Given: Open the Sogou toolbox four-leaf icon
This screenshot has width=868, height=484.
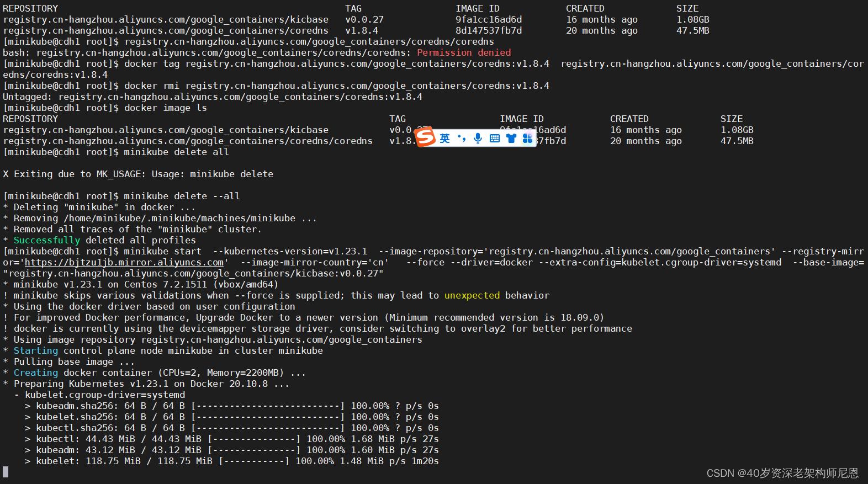Looking at the screenshot, I should click(527, 139).
